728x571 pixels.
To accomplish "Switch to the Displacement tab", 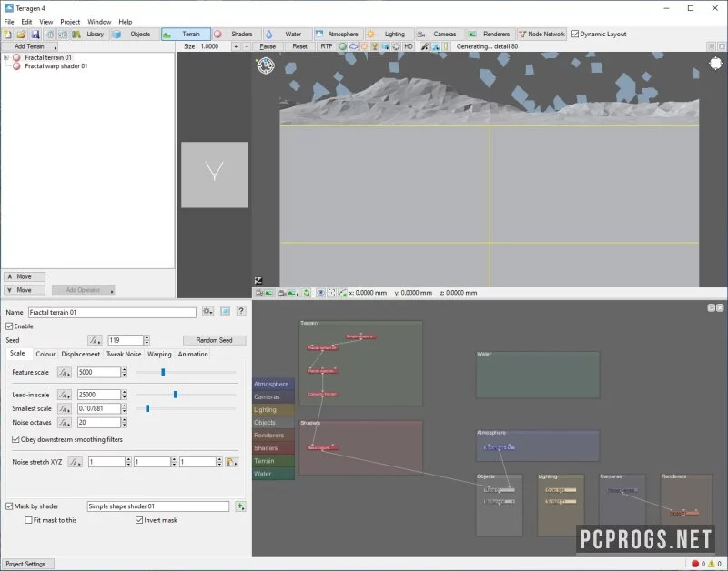I will [x=80, y=354].
